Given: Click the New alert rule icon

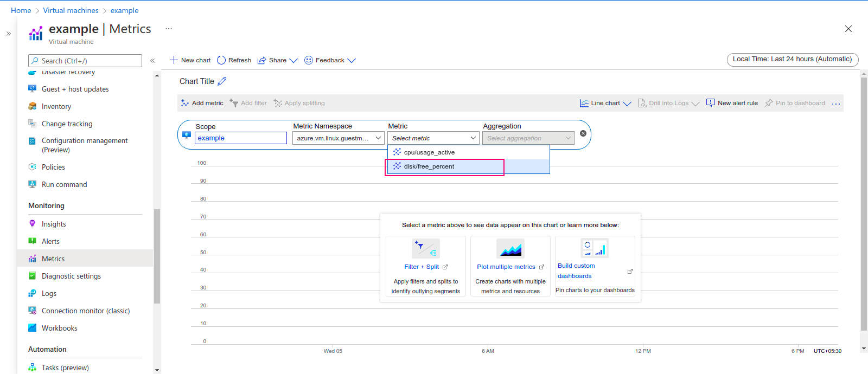Looking at the screenshot, I should 711,103.
